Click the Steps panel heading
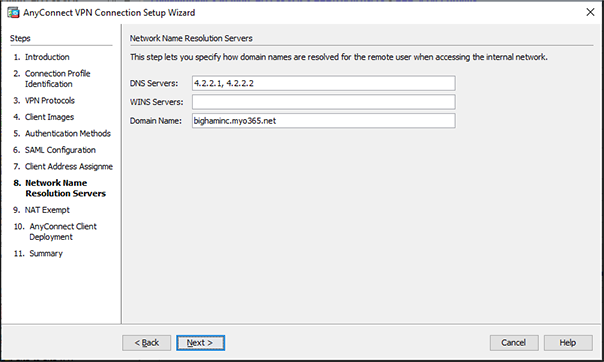 [20, 39]
